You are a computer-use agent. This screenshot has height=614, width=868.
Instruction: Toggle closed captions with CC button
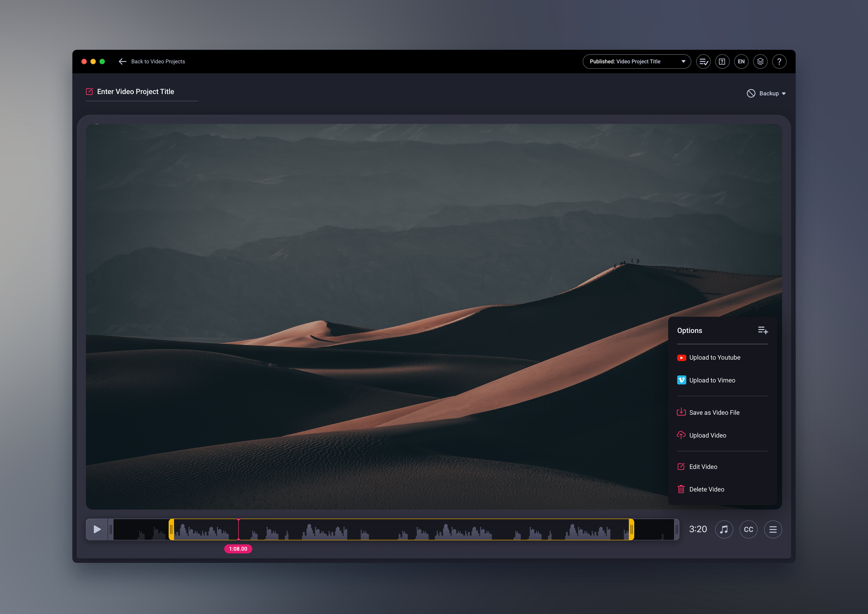pos(748,529)
